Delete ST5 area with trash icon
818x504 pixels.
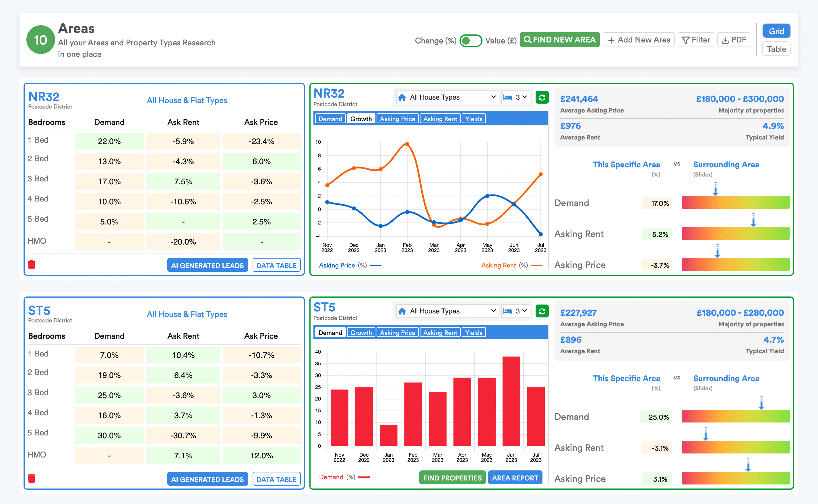pyautogui.click(x=32, y=478)
